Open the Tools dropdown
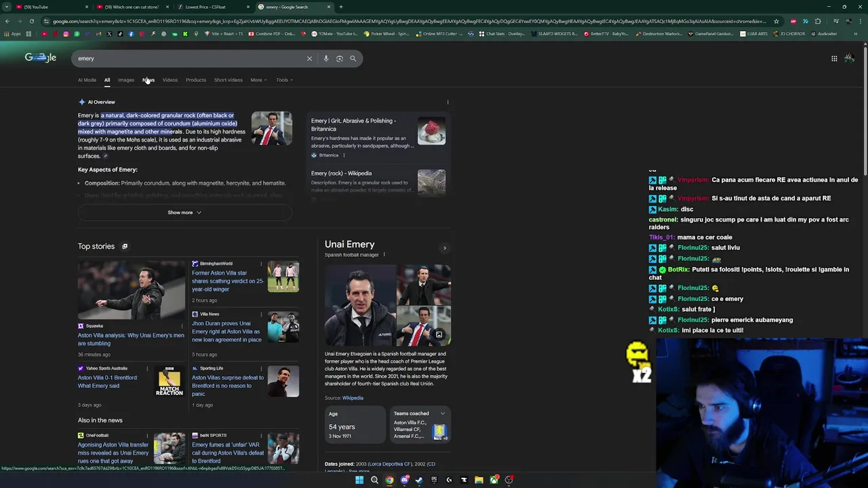Image resolution: width=868 pixels, height=488 pixels. (284, 80)
